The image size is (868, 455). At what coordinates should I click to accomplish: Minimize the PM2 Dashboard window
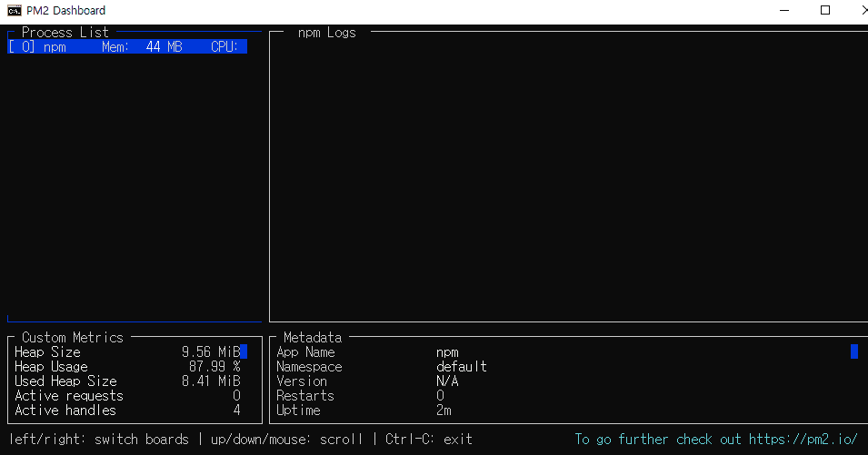pos(784,11)
